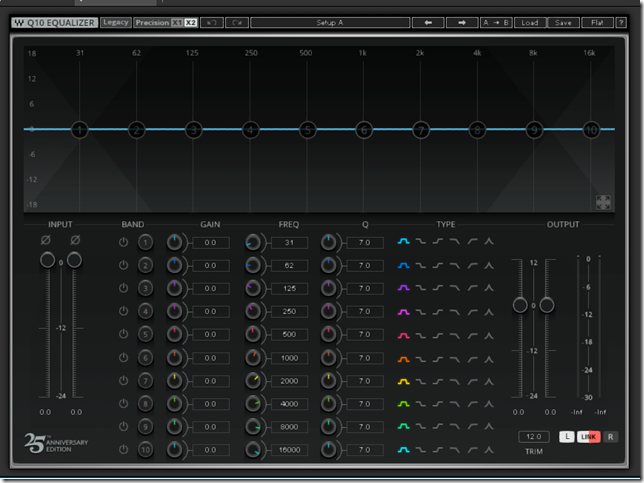Click the TRIM value field 12.0
644x483 pixels.
[x=534, y=437]
